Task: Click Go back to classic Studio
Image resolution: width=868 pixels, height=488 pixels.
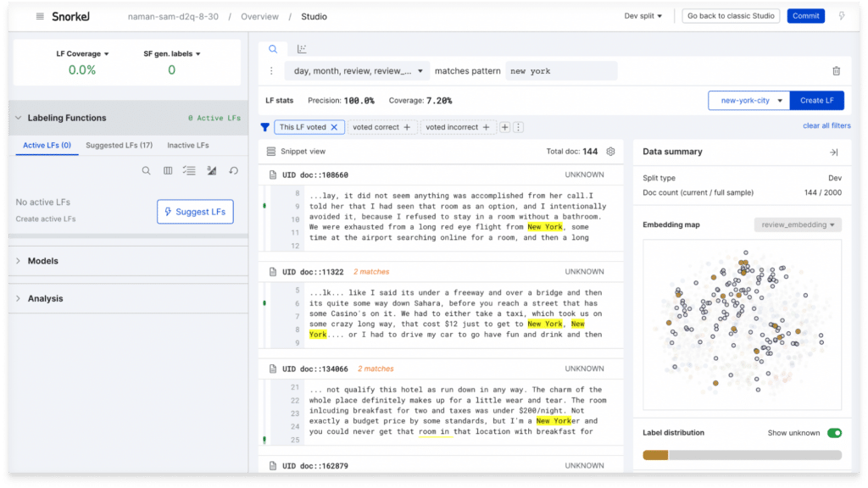Action: 731,16
